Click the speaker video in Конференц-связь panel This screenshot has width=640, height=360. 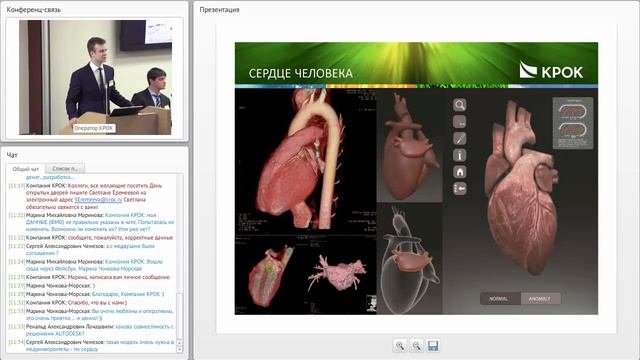point(95,77)
